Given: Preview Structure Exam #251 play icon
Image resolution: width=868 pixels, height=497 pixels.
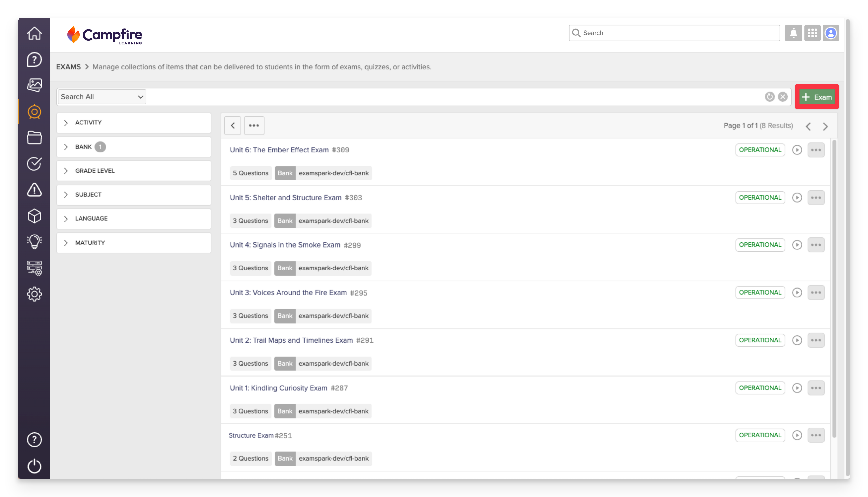Looking at the screenshot, I should pos(797,435).
